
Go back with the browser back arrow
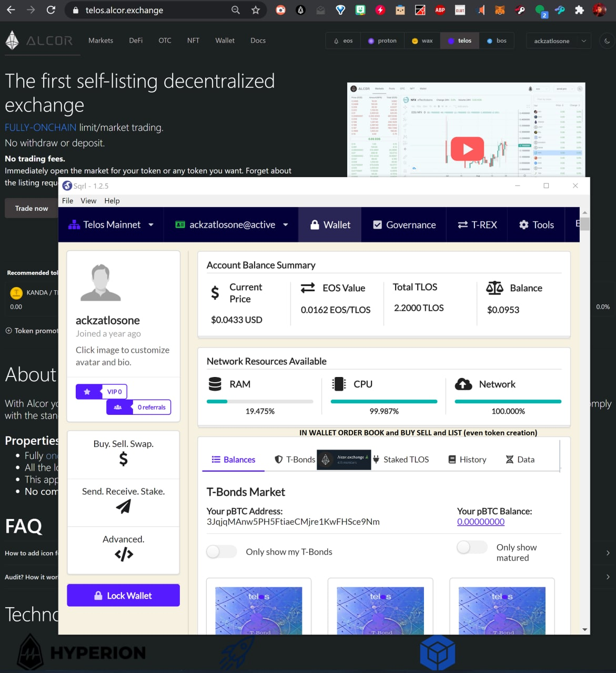(11, 10)
